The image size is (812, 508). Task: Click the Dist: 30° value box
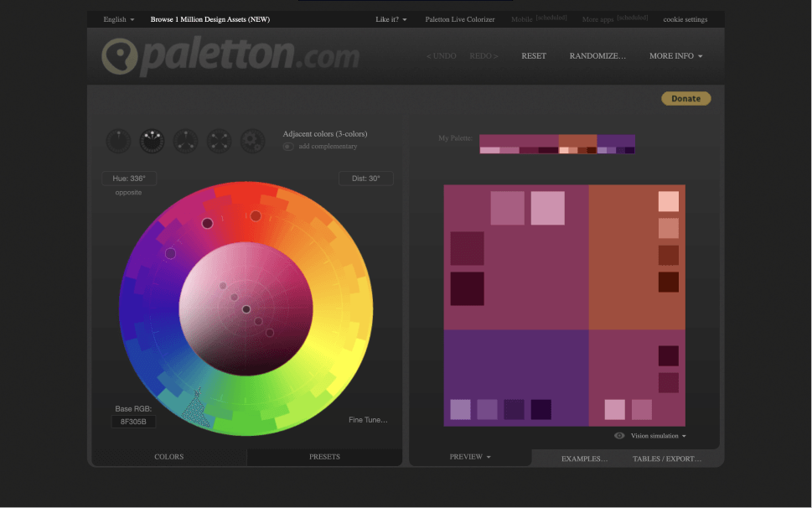coord(365,179)
